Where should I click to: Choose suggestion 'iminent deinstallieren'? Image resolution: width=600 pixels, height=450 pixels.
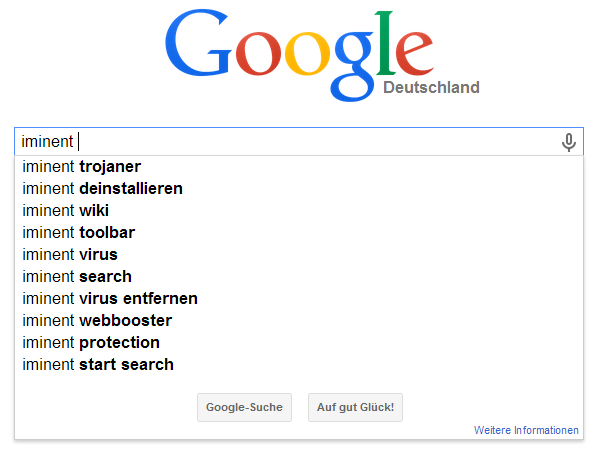299,188
